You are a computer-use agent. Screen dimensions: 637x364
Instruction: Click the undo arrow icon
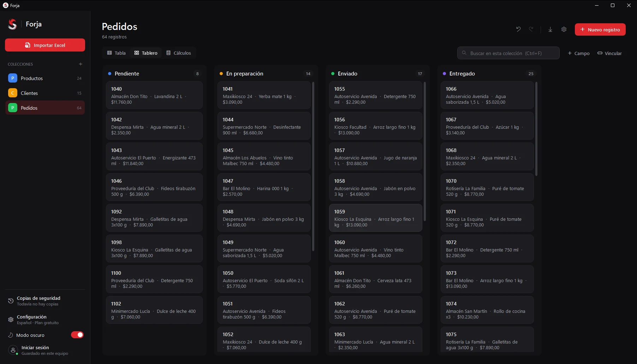(518, 29)
